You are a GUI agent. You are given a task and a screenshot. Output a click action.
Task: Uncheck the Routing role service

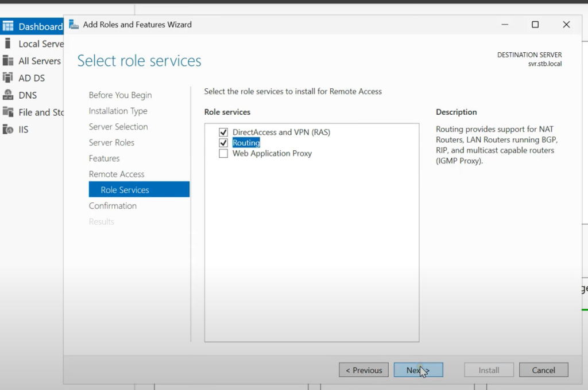223,143
